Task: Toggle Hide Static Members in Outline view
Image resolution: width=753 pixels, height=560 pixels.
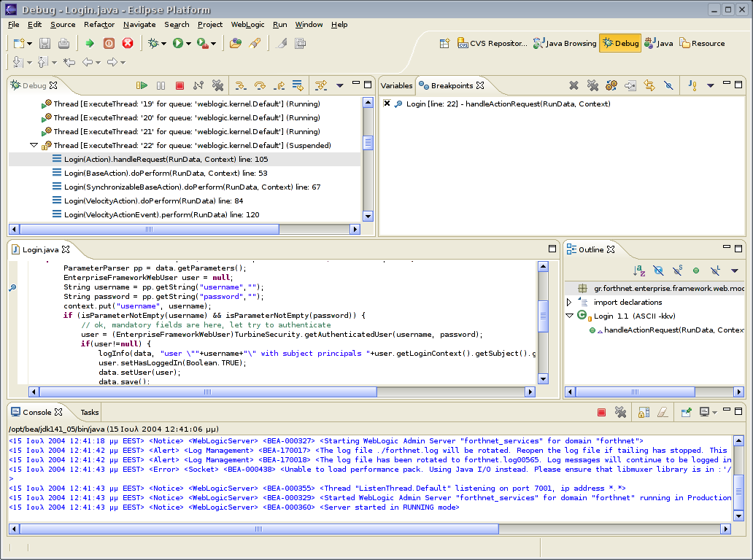Action: tap(677, 271)
